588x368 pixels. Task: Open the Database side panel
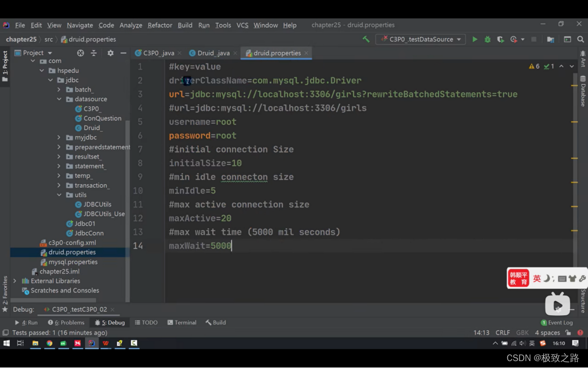(583, 91)
